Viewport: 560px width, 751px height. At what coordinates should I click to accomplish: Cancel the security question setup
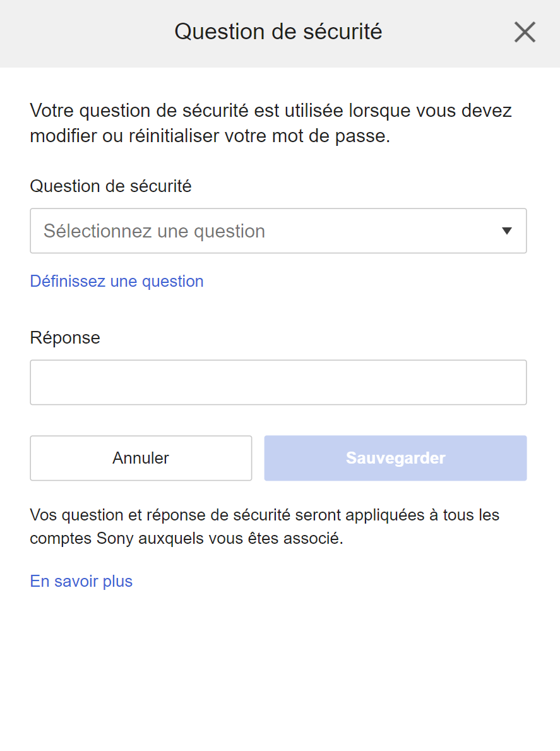[140, 458]
